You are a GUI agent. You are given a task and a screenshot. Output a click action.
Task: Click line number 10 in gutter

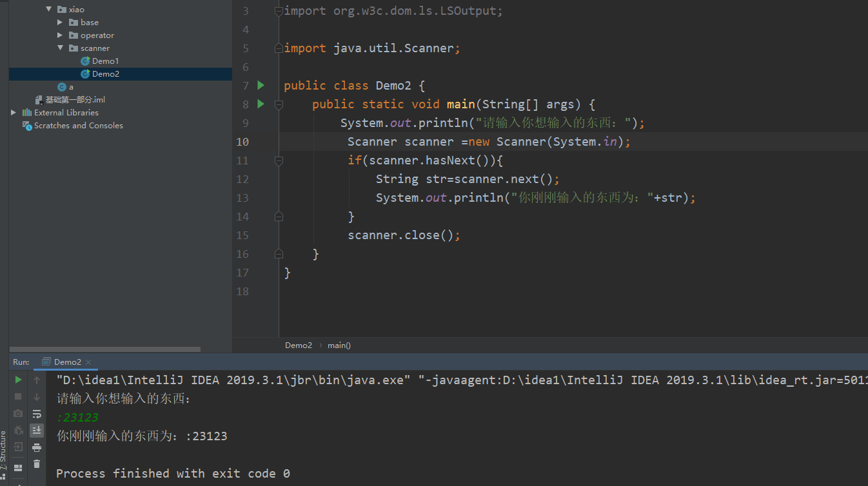(242, 142)
